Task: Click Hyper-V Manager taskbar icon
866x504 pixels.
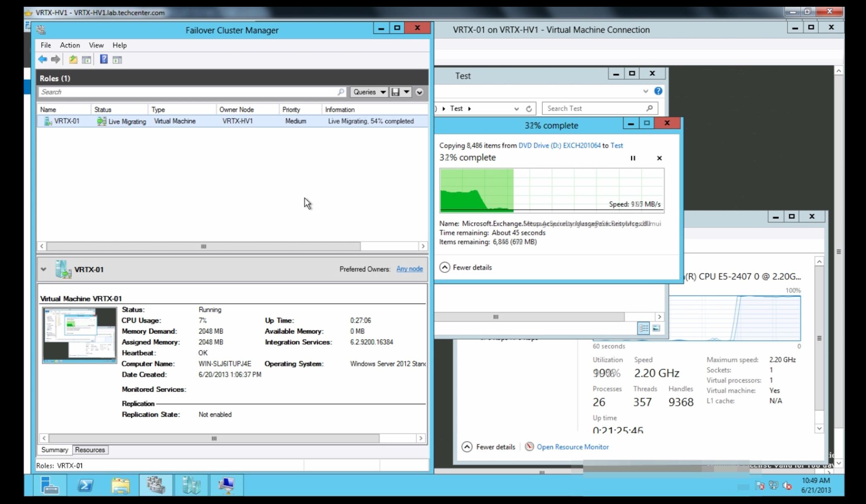Action: [x=191, y=485]
